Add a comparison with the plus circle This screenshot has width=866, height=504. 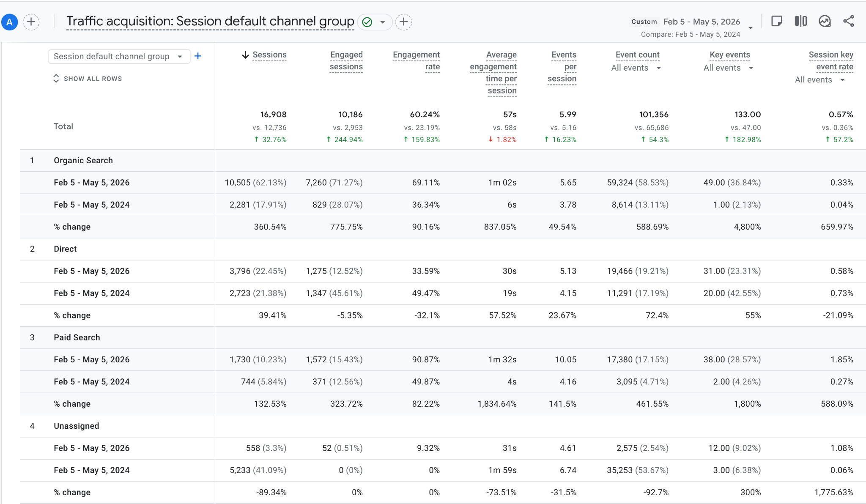31,22
